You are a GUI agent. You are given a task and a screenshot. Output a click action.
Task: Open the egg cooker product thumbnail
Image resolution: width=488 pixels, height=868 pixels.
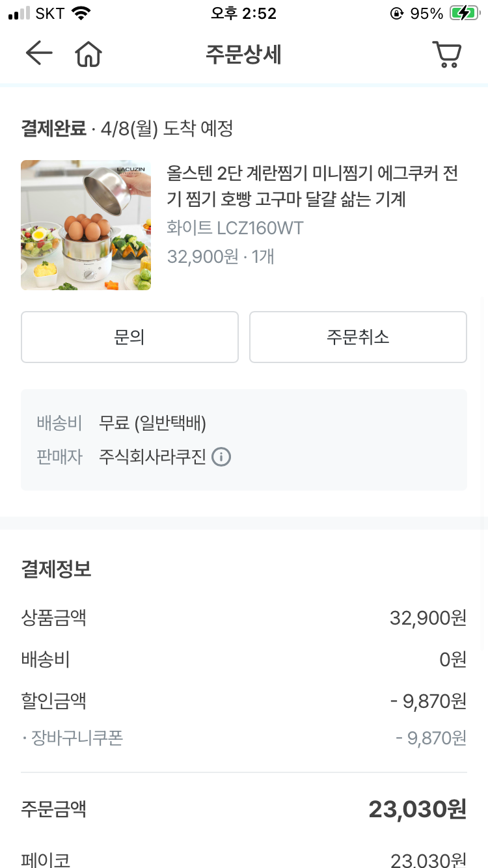click(86, 225)
